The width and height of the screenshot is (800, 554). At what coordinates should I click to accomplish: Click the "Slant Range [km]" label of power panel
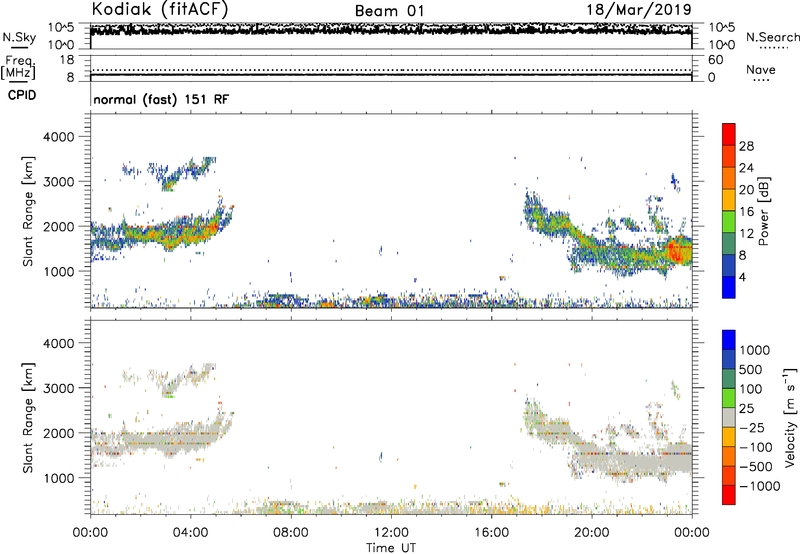point(28,211)
